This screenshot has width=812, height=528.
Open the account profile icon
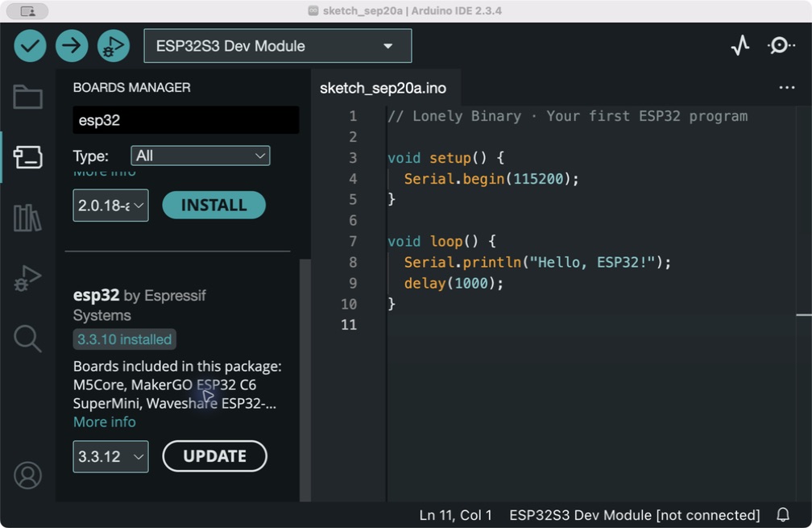coord(27,475)
